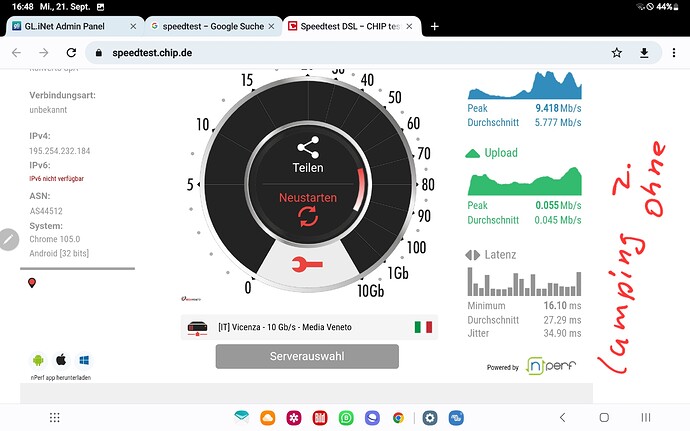The height and width of the screenshot is (431, 690).
Task: Launch Chrome from the taskbar
Action: (398, 417)
